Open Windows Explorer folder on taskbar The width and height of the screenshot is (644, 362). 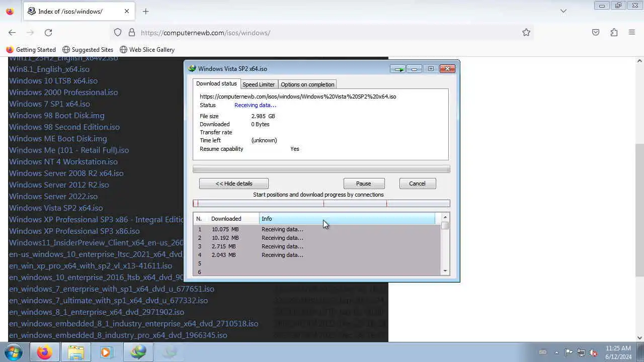pyautogui.click(x=76, y=352)
